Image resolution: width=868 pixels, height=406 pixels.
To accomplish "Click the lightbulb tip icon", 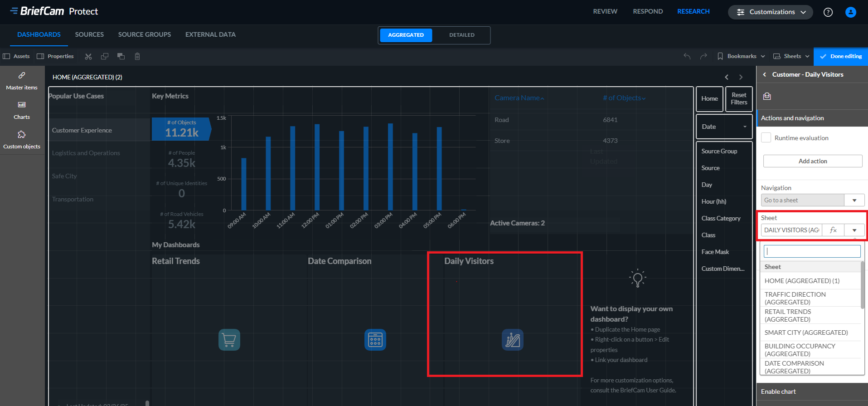I will (x=638, y=278).
